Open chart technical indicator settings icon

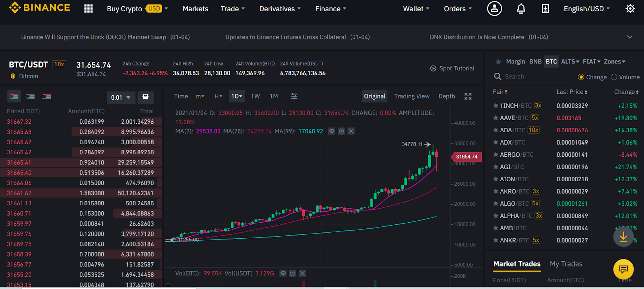click(x=294, y=96)
